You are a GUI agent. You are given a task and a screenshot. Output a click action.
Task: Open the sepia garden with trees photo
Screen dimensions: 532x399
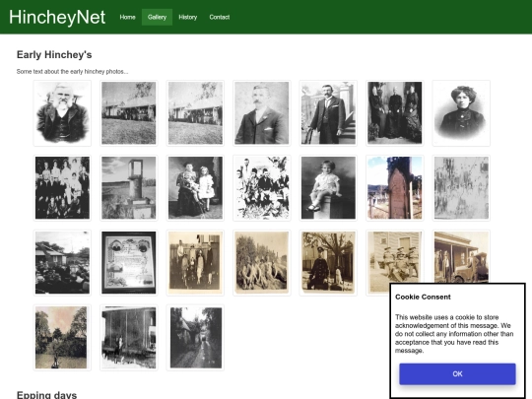pyautogui.click(x=62, y=338)
